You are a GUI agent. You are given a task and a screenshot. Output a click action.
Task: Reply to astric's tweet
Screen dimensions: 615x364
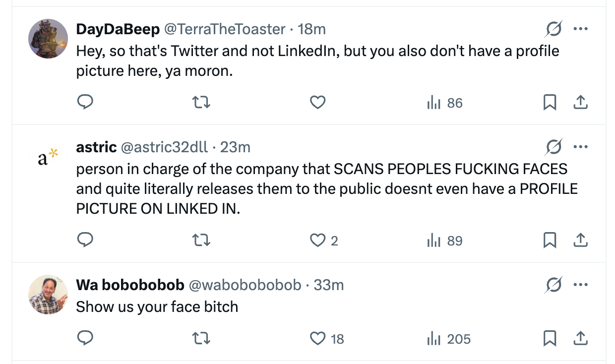point(85,241)
